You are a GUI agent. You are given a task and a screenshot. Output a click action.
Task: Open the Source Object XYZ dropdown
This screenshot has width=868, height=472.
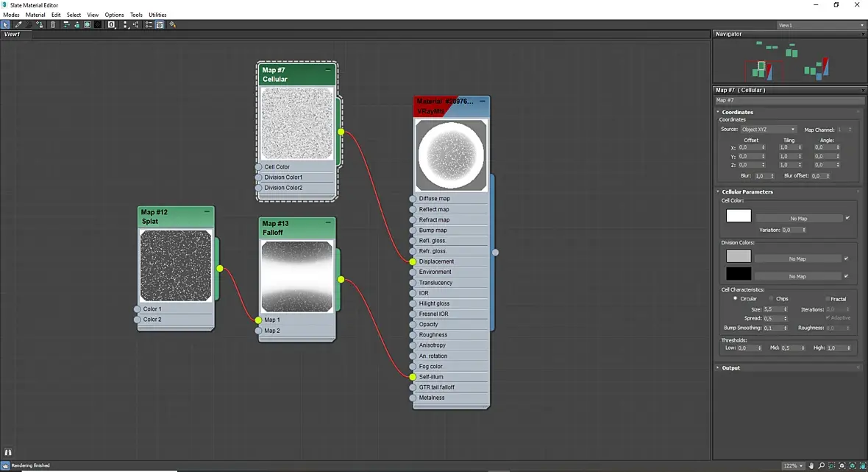point(769,130)
